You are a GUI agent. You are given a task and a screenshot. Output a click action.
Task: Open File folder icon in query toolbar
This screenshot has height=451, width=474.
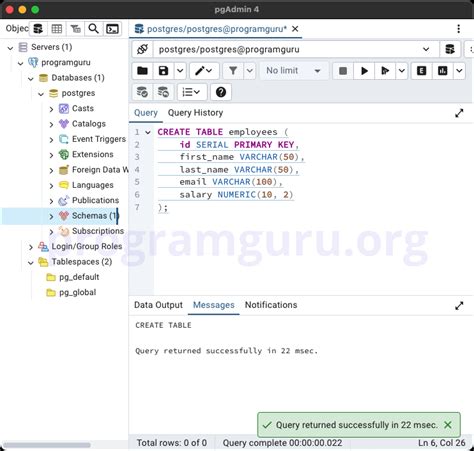tap(142, 71)
